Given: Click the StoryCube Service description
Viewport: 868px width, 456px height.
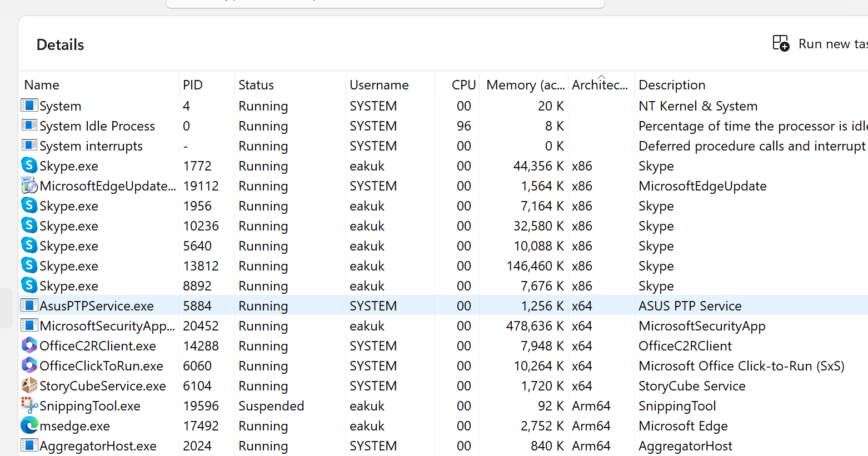Looking at the screenshot, I should (x=692, y=386).
